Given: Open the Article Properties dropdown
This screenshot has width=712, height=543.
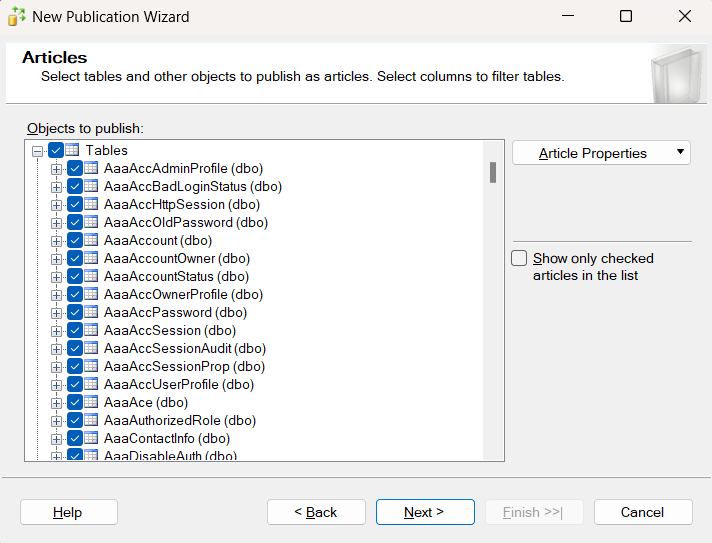Looking at the screenshot, I should pyautogui.click(x=601, y=153).
